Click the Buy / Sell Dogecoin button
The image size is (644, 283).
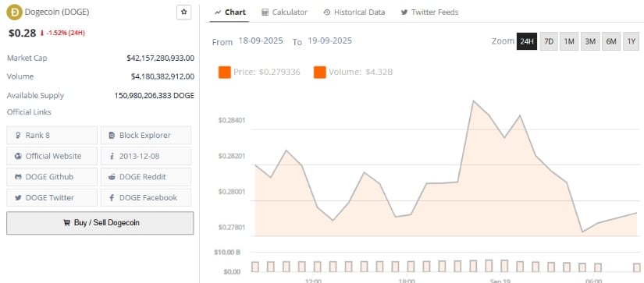point(100,223)
